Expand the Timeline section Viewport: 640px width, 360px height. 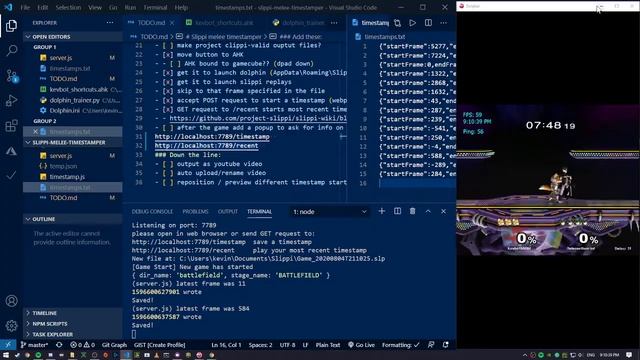73,313
